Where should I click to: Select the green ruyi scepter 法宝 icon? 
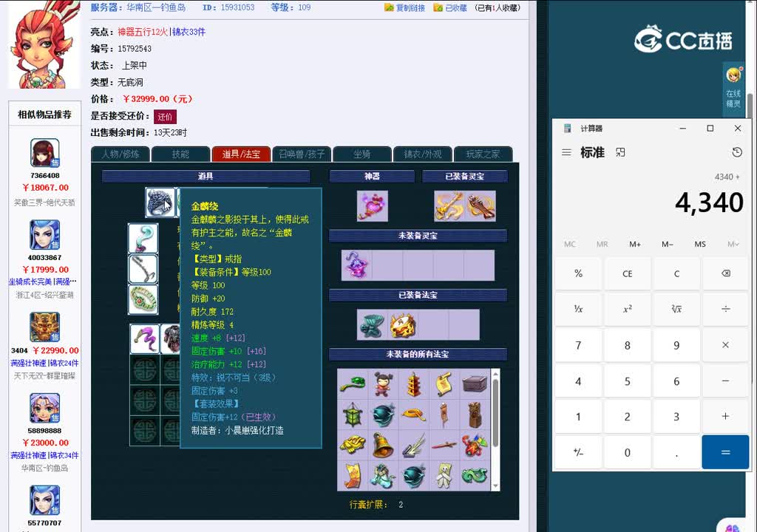(353, 384)
